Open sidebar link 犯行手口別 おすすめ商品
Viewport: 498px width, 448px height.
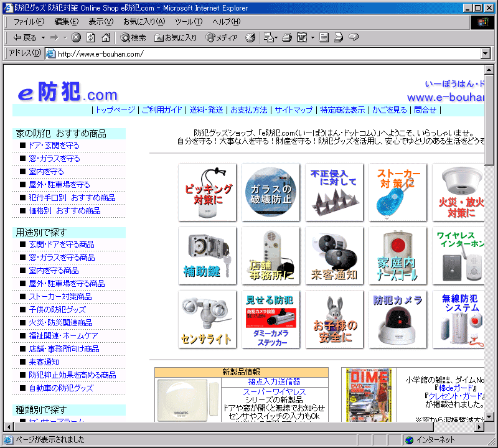pos(72,197)
